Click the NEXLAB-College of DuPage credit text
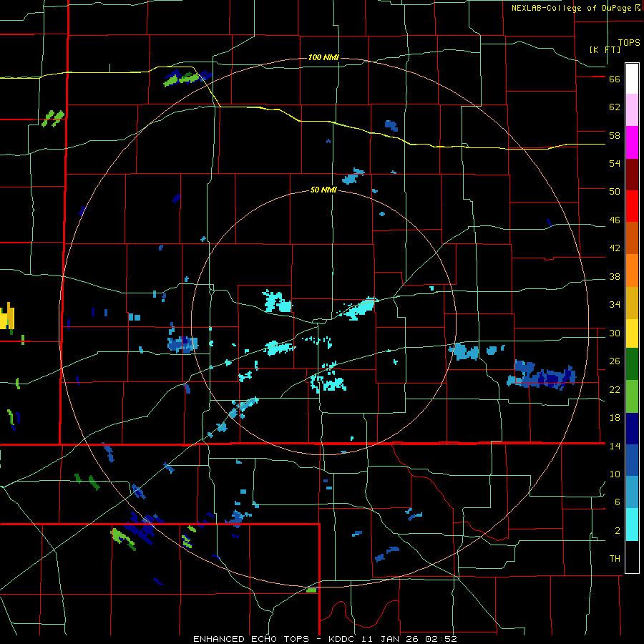The width and height of the screenshot is (644, 644). [572, 8]
